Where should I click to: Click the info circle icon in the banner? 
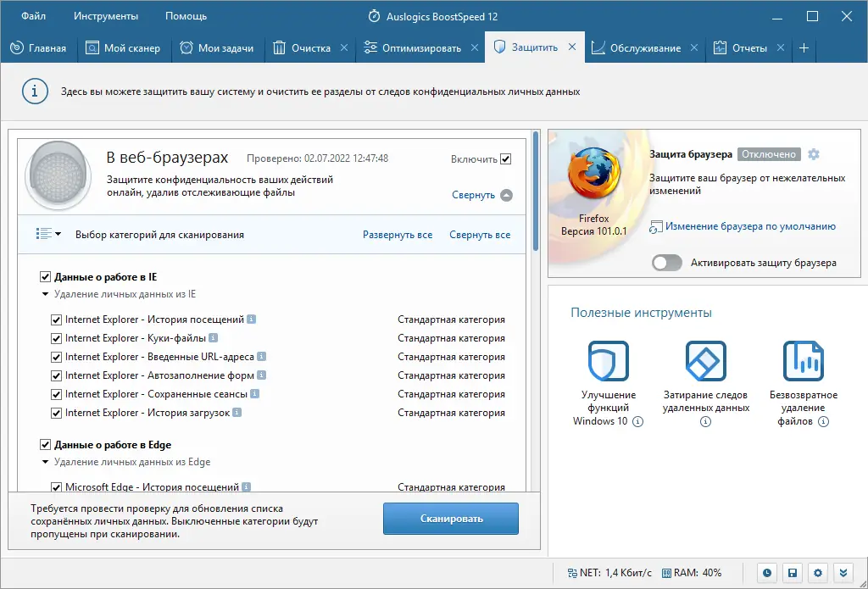(x=35, y=92)
